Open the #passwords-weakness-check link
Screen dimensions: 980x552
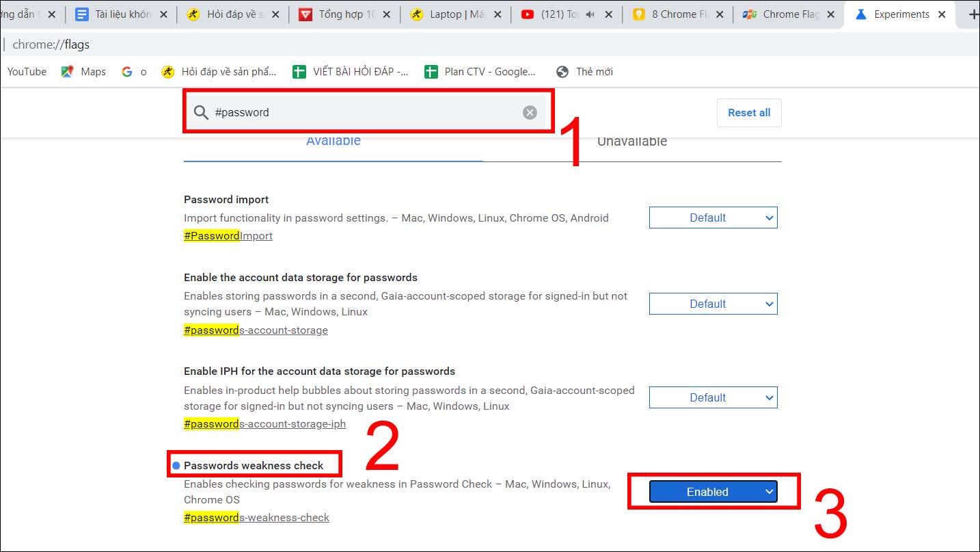click(256, 518)
